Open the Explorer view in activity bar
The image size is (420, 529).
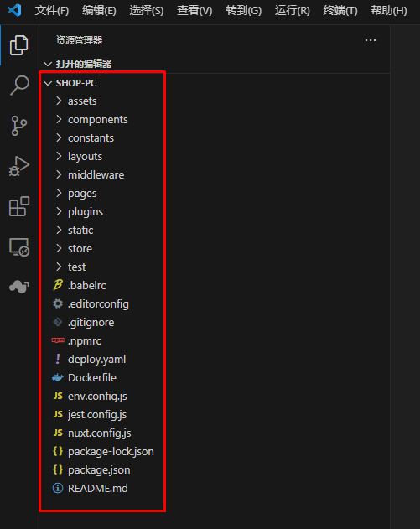[19, 45]
